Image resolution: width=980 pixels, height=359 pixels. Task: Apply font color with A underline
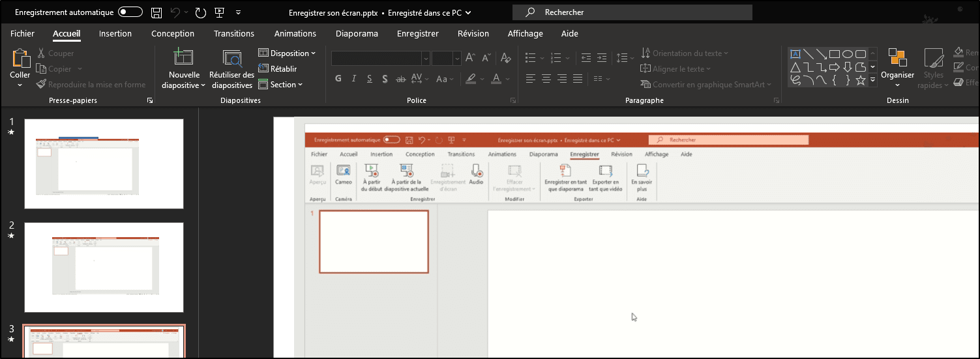(496, 79)
